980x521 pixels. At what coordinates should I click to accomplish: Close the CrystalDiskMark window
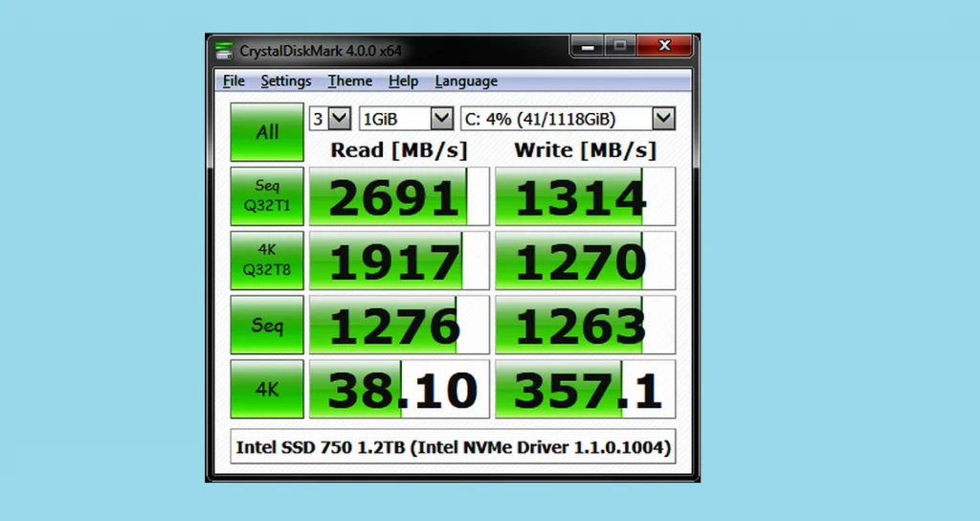[x=665, y=46]
